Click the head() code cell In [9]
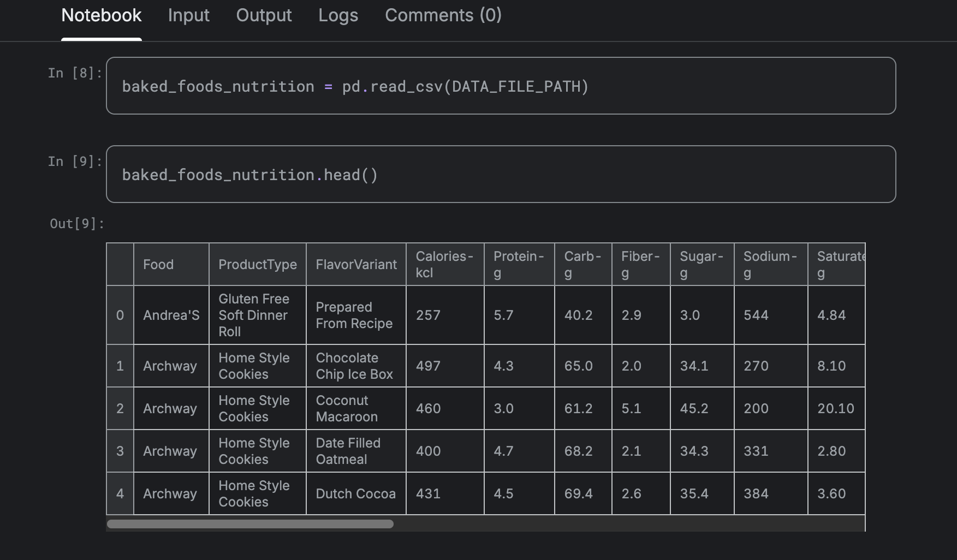This screenshot has width=957, height=560. [x=501, y=174]
